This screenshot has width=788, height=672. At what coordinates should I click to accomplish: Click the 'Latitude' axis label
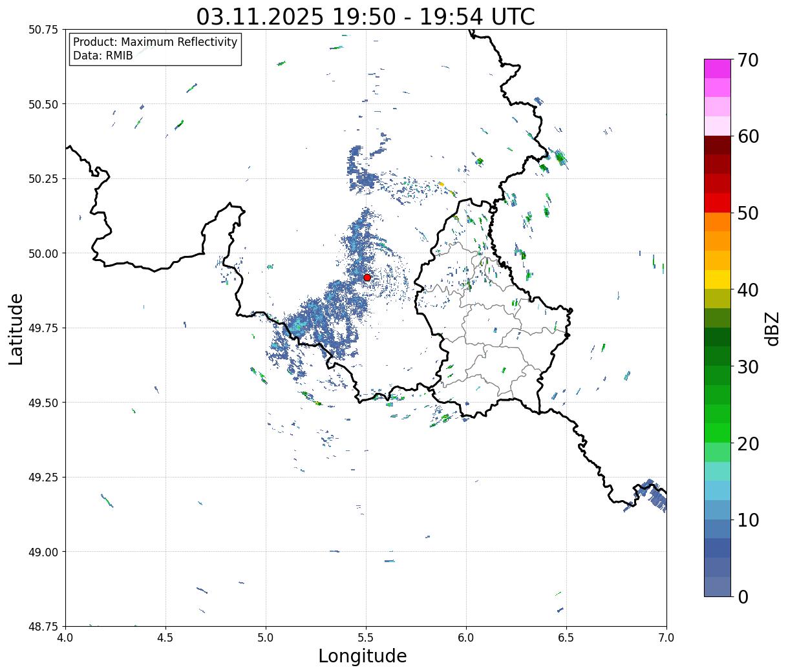pos(16,328)
